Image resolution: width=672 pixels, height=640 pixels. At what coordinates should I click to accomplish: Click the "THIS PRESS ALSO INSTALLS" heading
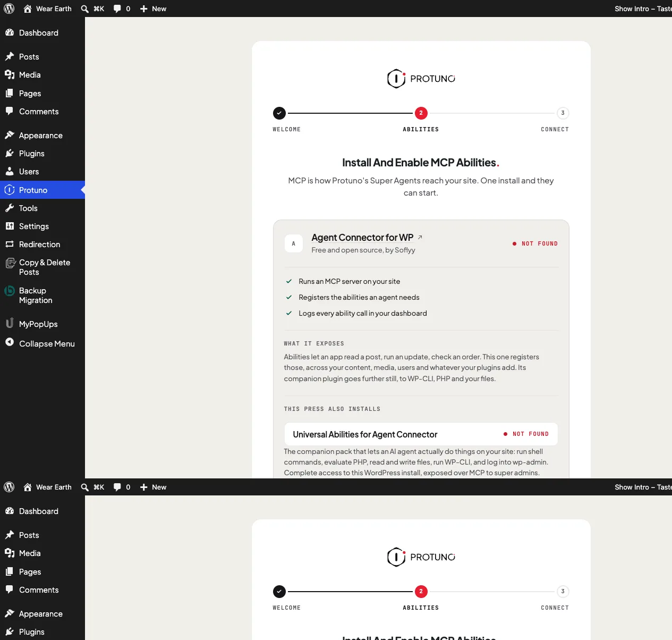(x=332, y=409)
